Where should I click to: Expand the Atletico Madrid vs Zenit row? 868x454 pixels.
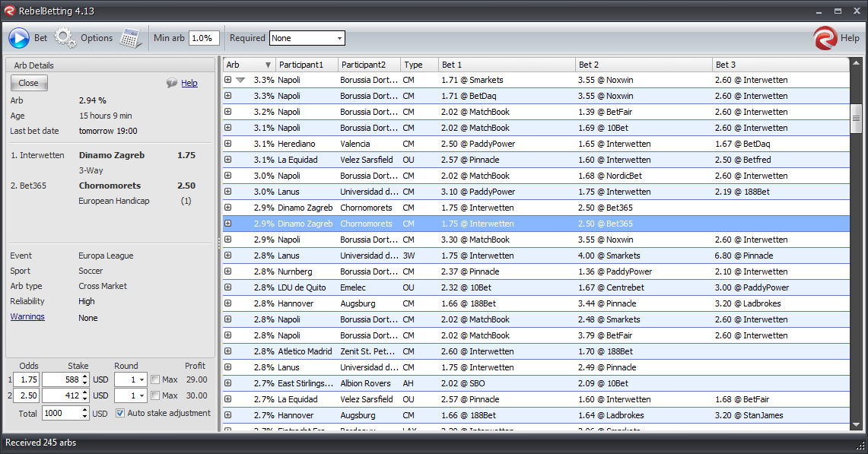pyautogui.click(x=227, y=351)
